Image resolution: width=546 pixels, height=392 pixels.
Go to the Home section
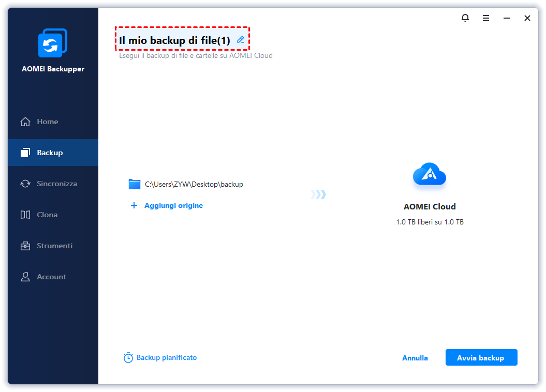coord(53,122)
